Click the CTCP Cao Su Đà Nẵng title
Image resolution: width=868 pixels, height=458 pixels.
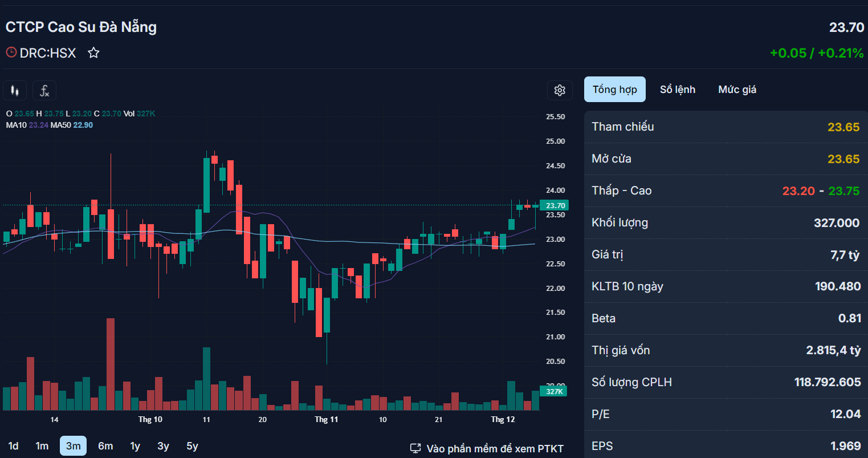pos(81,27)
